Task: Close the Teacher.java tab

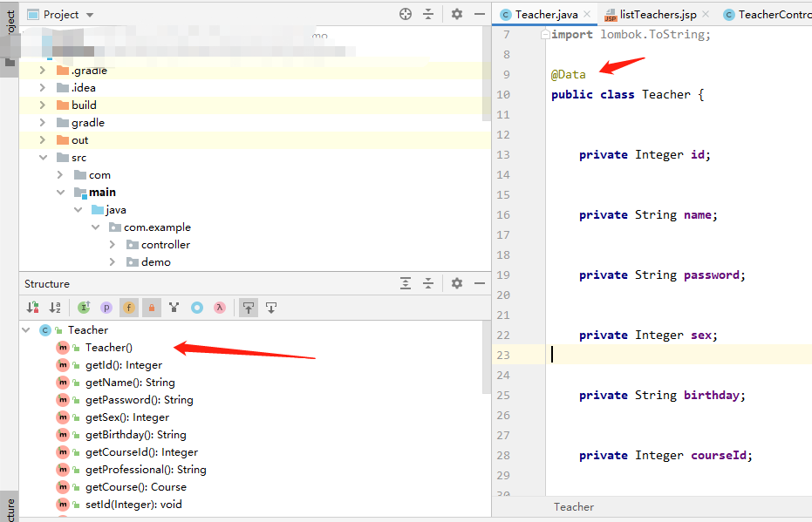Action: pos(587,15)
